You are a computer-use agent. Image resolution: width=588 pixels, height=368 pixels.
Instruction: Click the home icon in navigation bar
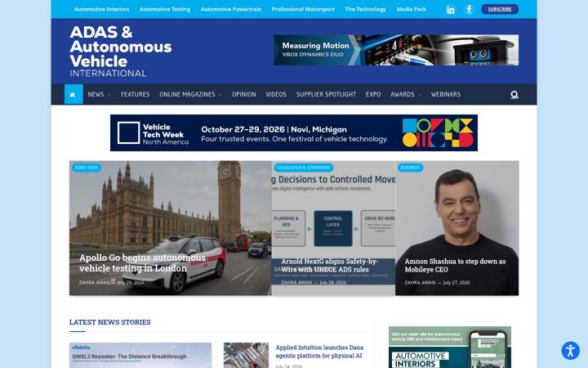73,94
